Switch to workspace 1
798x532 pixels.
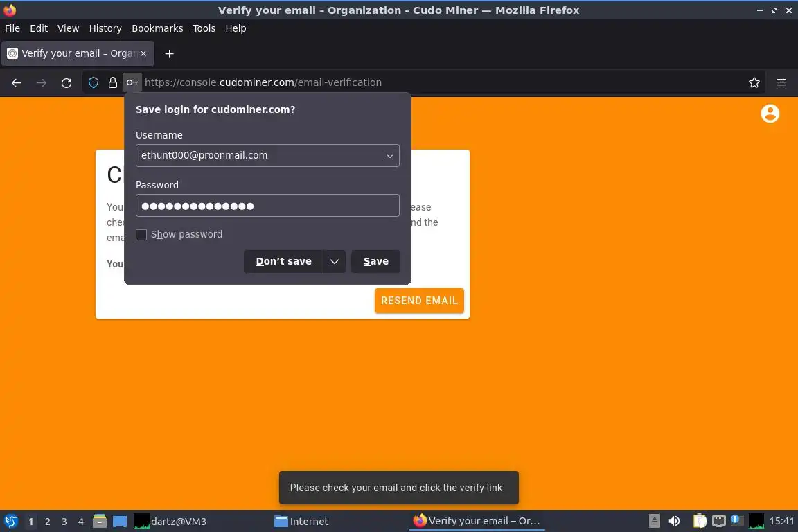[x=30, y=522]
